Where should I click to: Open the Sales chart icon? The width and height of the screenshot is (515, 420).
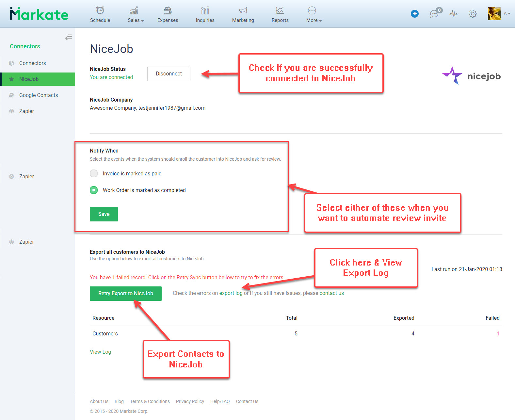click(134, 11)
